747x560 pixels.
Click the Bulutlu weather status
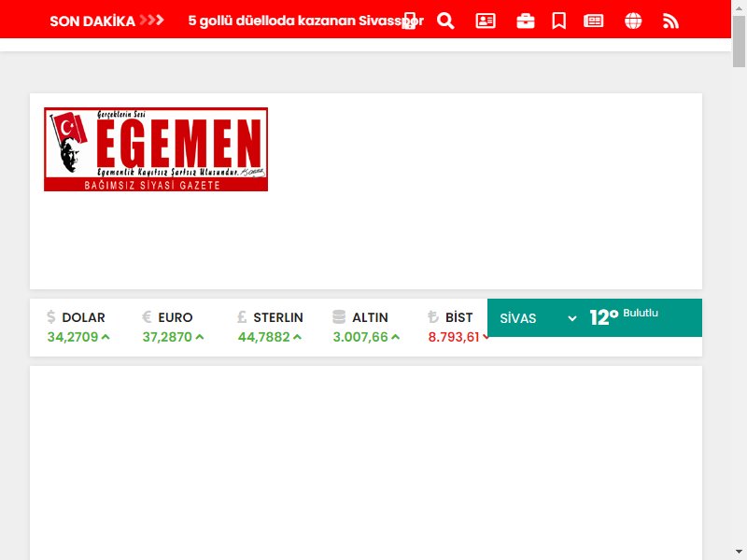(641, 313)
